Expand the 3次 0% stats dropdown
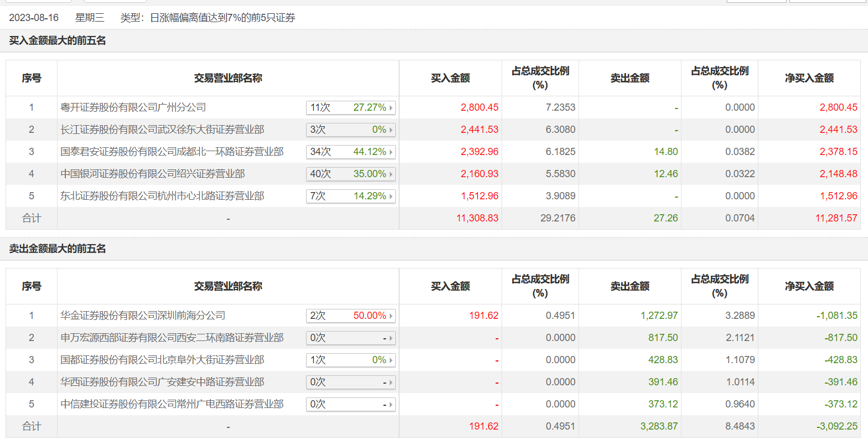 [x=351, y=130]
